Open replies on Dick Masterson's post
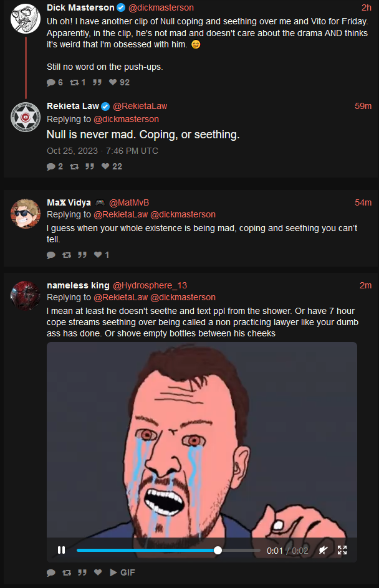Screen dimensions: 379x588 (55, 82)
